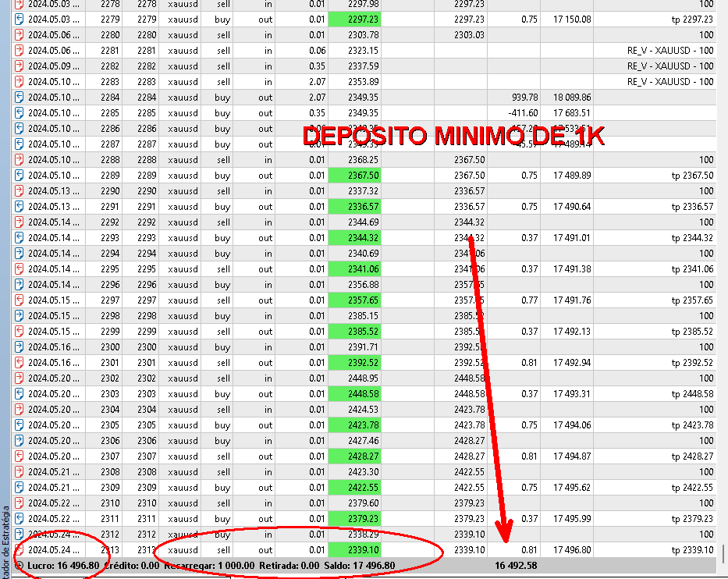Click the deal icon in row 2301
This screenshot has width=728, height=579.
tap(20, 363)
